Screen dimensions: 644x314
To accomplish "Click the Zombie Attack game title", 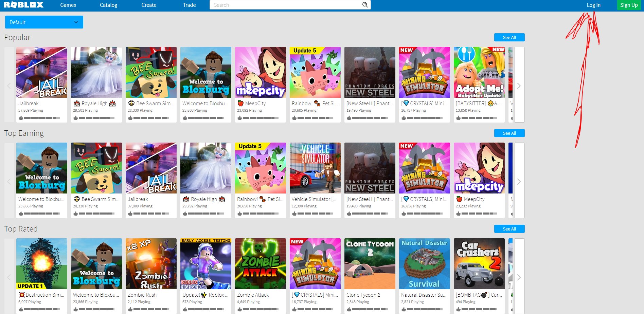I will point(253,295).
